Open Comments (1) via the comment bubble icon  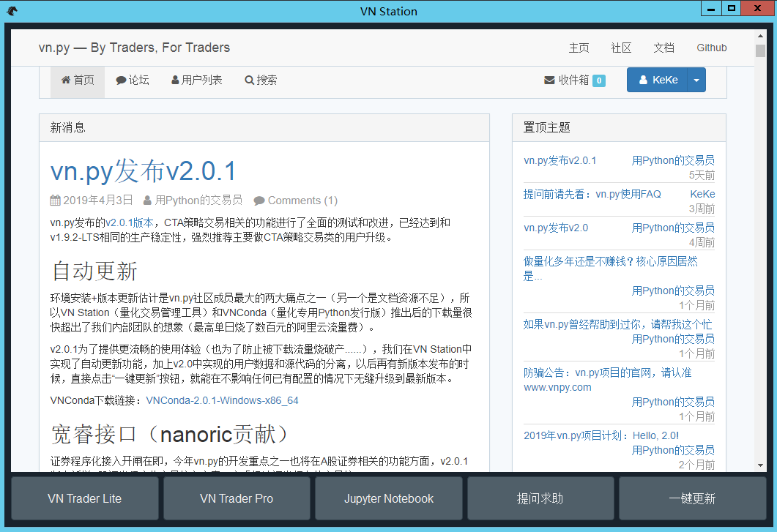[259, 200]
